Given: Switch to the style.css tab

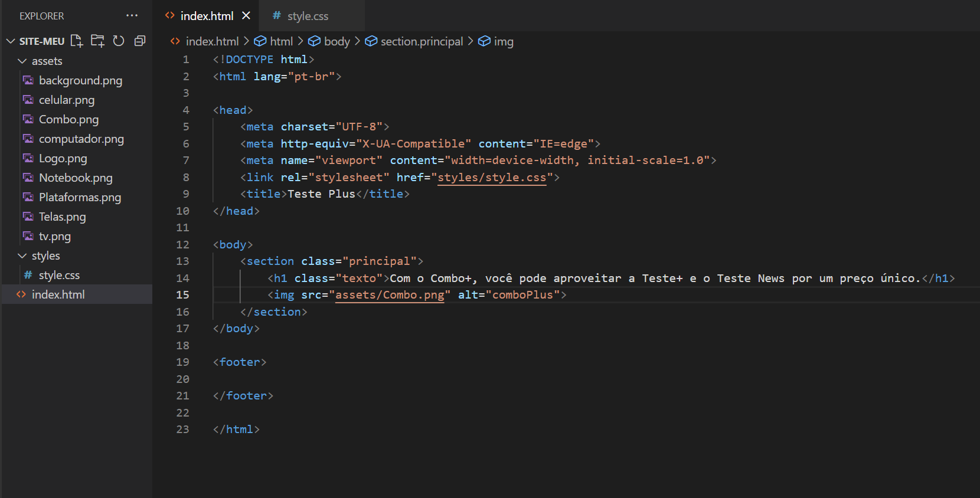Looking at the screenshot, I should 308,16.
